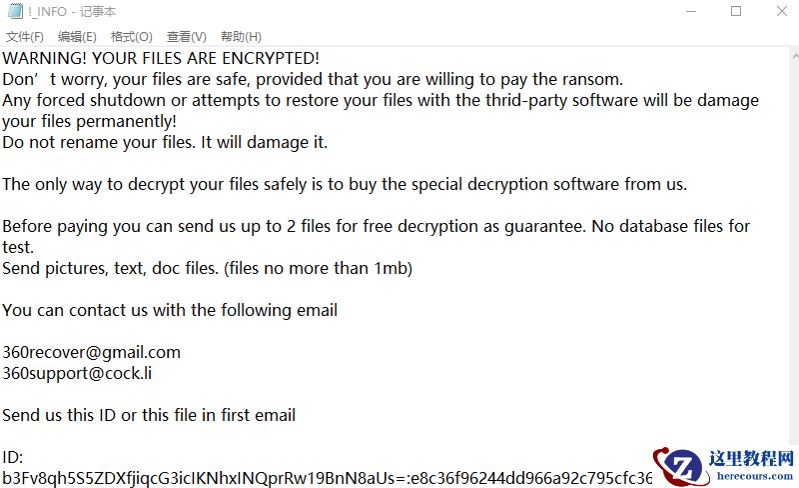Open the 格式(O) menu

click(x=132, y=37)
